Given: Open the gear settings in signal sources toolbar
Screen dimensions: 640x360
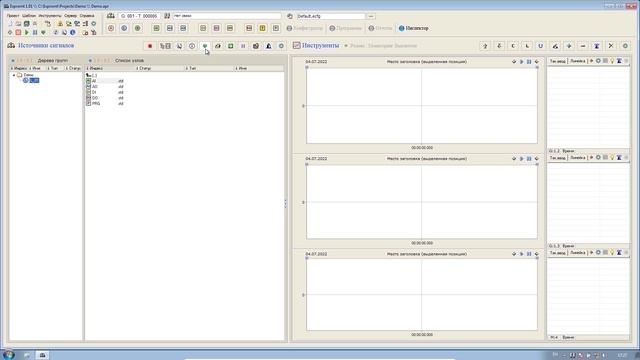Looking at the screenshot, I should (281, 46).
